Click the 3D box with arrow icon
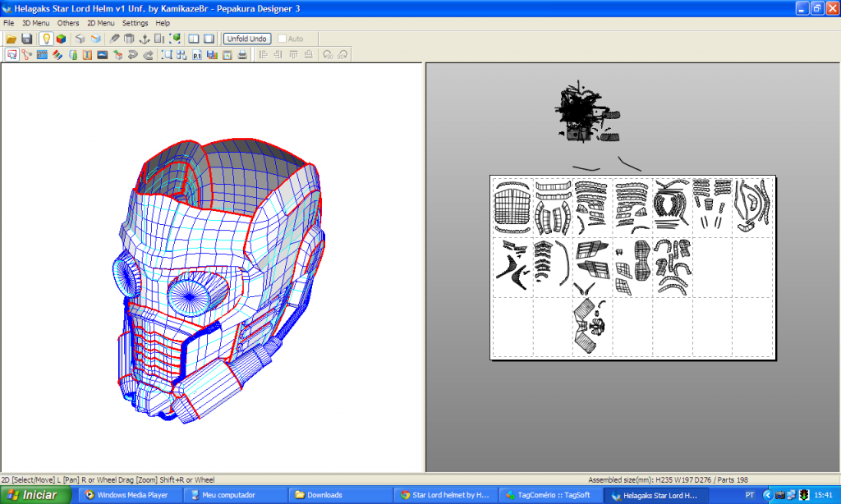This screenshot has width=841, height=504. click(117, 55)
